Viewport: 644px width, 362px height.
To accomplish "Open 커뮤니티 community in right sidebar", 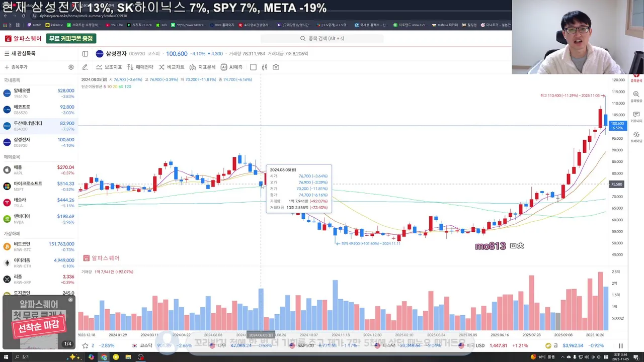I will [636, 117].
